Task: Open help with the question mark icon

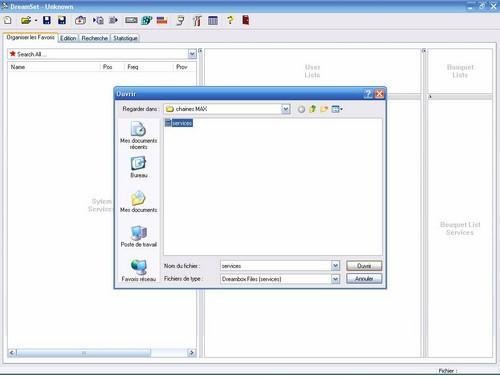Action: coord(230,20)
